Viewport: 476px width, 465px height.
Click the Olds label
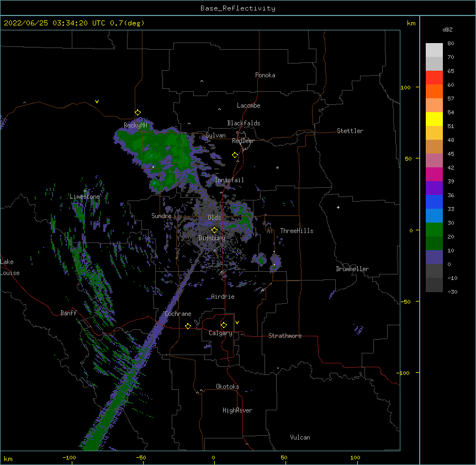point(214,218)
